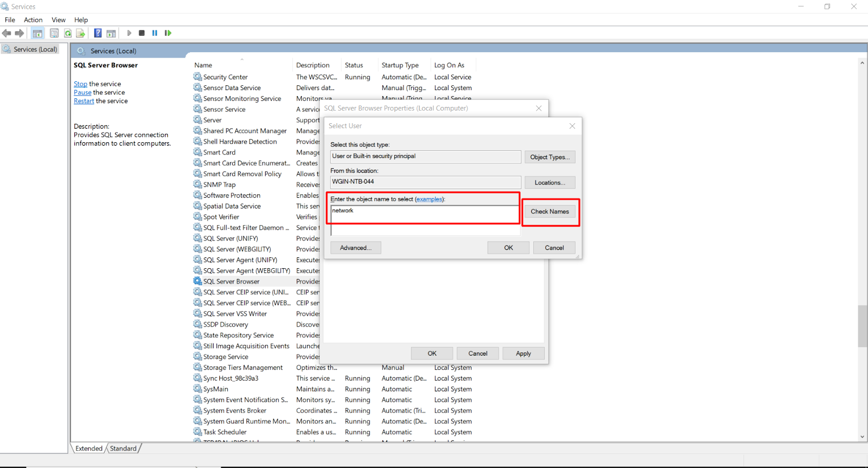Open the Object Types dialog button

pyautogui.click(x=550, y=157)
